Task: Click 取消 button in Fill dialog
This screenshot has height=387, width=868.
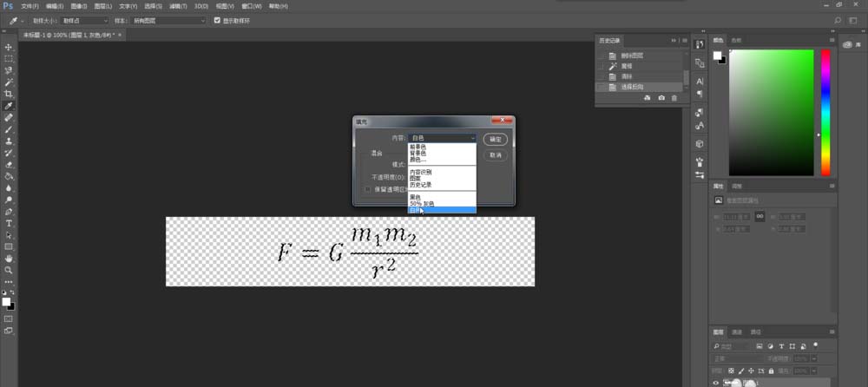Action: [x=496, y=155]
